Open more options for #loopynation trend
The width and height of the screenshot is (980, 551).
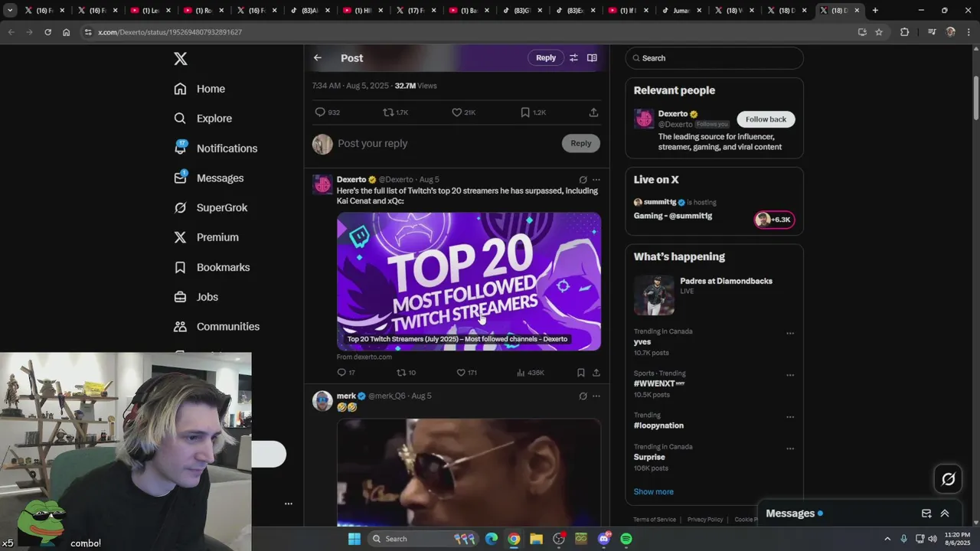pyautogui.click(x=790, y=417)
